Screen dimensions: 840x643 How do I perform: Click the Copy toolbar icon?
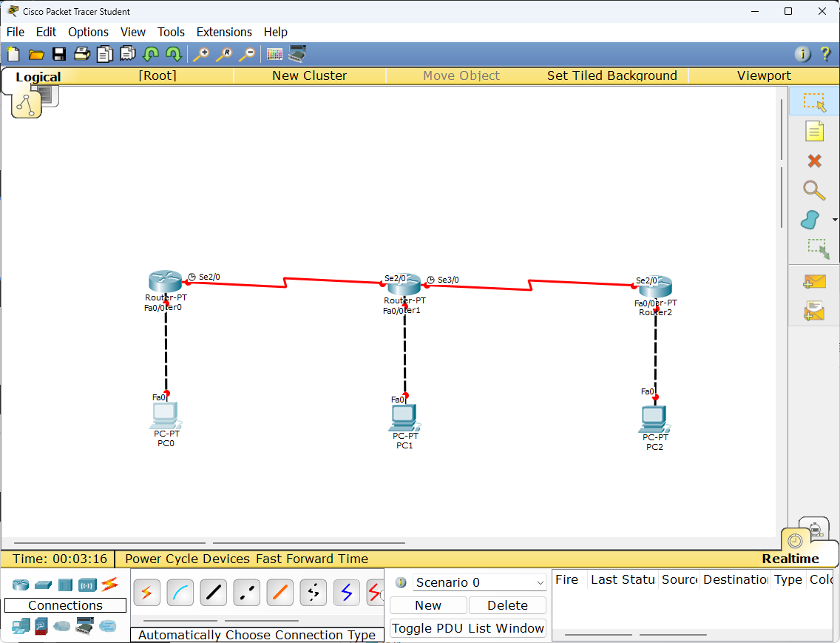105,54
